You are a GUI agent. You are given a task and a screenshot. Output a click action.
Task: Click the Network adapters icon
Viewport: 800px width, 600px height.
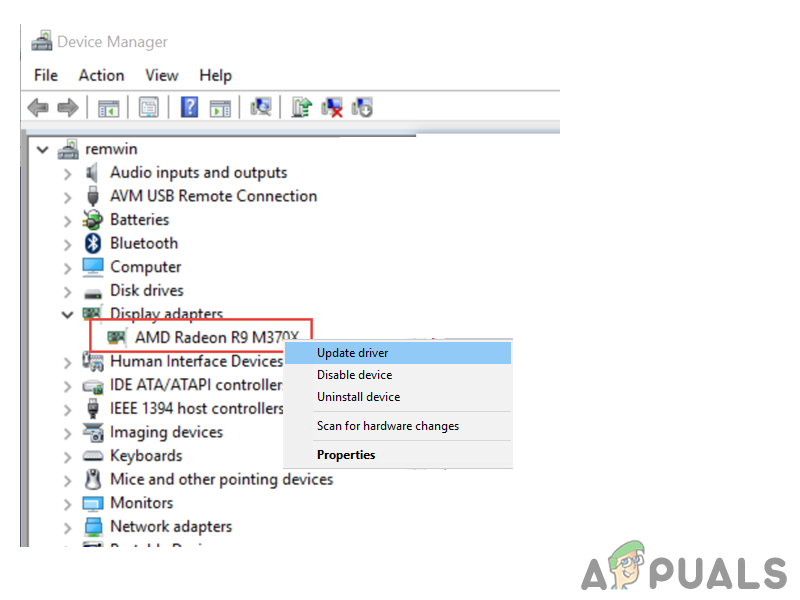tap(93, 527)
